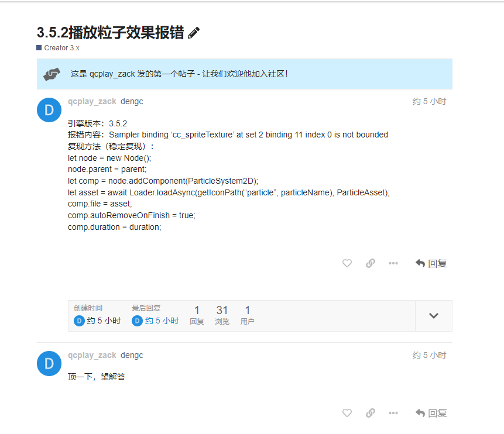
Task: Reply to the '顶一下，望解答' post
Action: tap(431, 413)
